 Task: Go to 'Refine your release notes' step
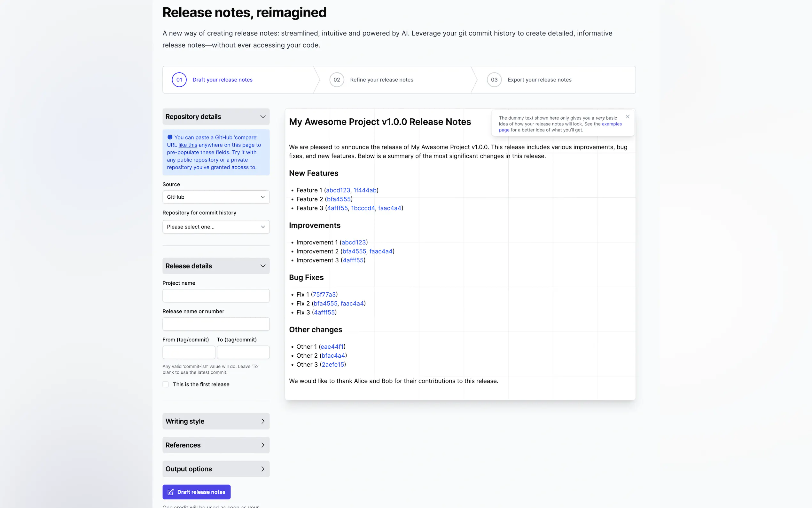(381, 80)
